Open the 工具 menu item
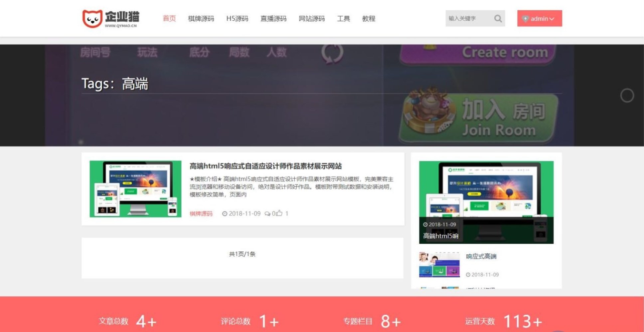Image resolution: width=644 pixels, height=332 pixels. (343, 19)
